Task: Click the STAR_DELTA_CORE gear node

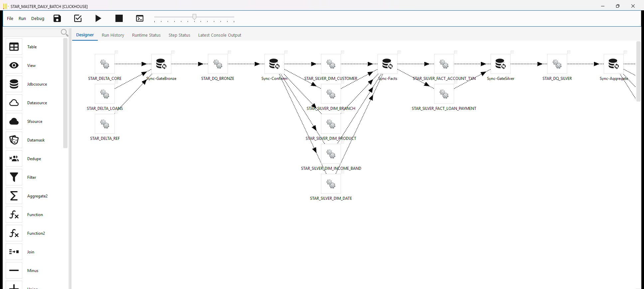Action: tap(105, 64)
